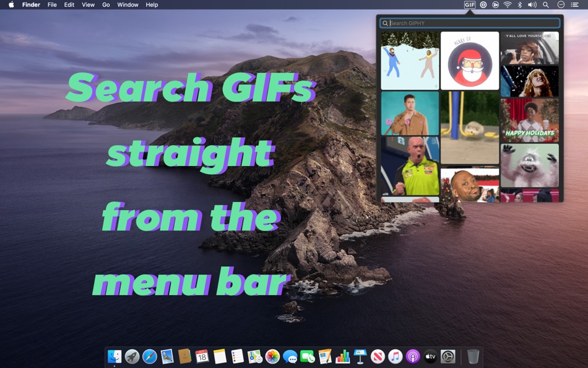Open News from the Dock
Screen dimensions: 588x368
point(378,356)
